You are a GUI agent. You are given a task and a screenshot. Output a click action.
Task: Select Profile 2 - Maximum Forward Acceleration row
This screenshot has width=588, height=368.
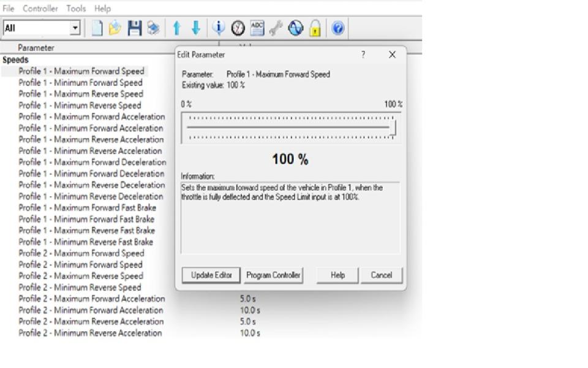pos(91,299)
